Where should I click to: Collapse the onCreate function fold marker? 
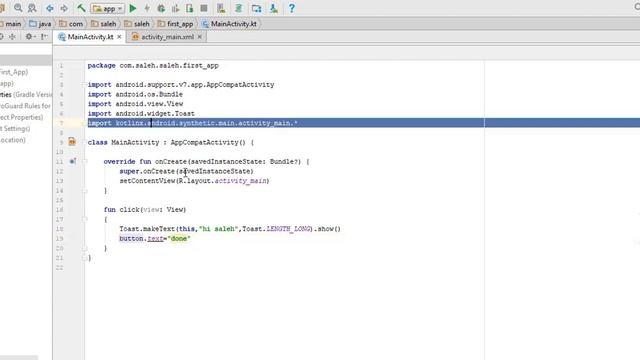click(x=85, y=161)
